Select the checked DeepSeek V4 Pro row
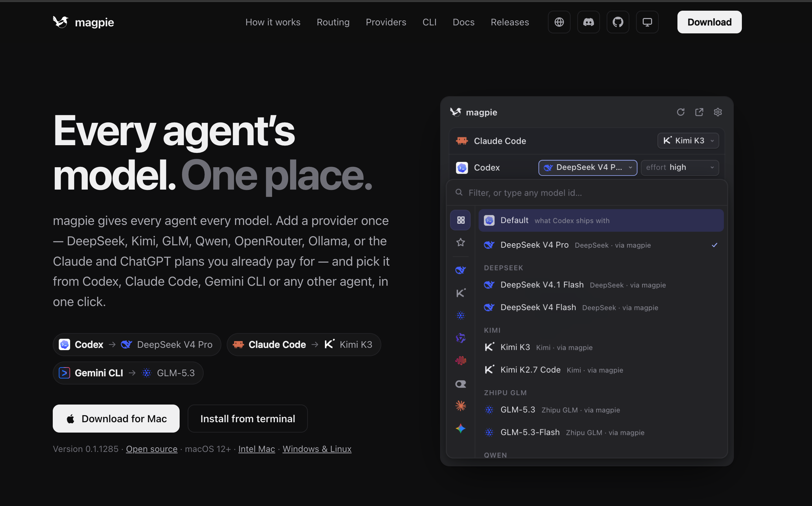812x506 pixels. (x=601, y=245)
